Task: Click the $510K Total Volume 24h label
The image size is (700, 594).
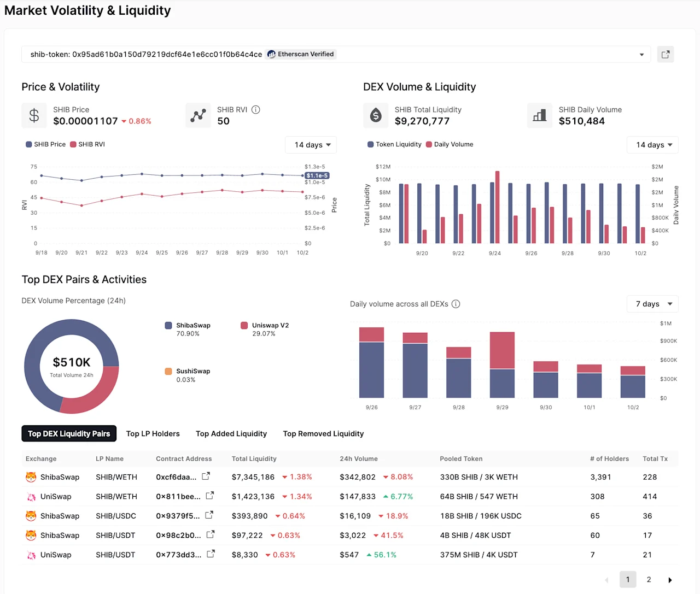Action: point(72,367)
